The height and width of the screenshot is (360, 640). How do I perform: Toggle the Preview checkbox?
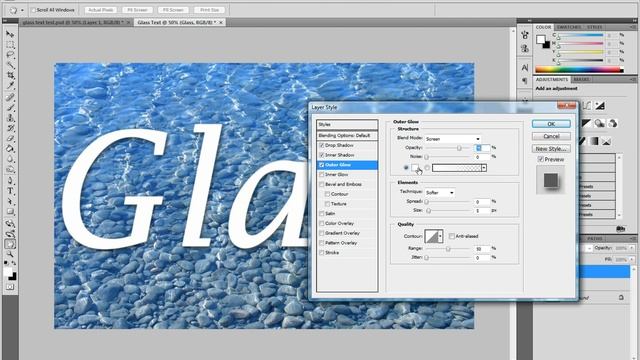(x=541, y=160)
